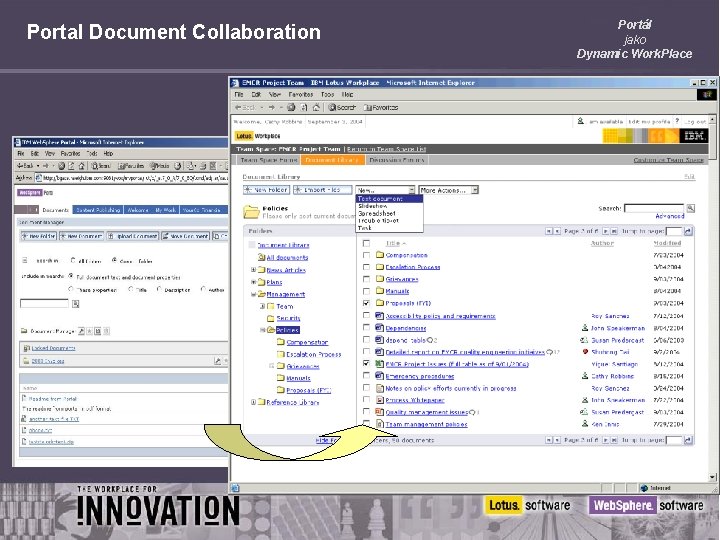This screenshot has width=720, height=540.
Task: Expand the Team folder under Management
Action: (263, 306)
